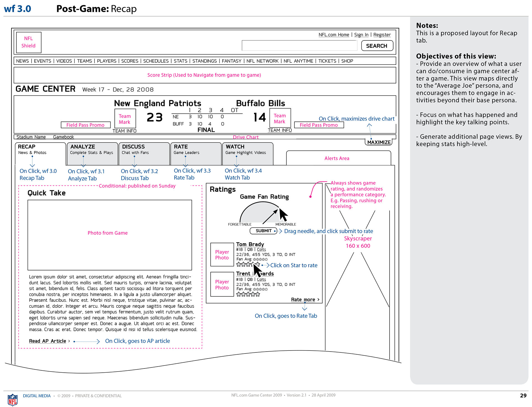Viewport: 532px width, 407px height.
Task: Open SCORES in the navigation bar
Action: [130, 61]
